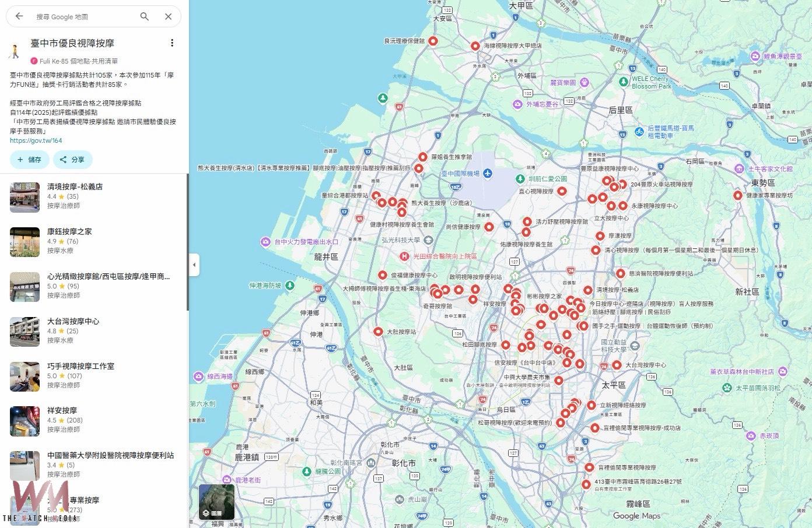Click the 鹿港老街 attraction icon
The height and width of the screenshot is (528, 812).
pyautogui.click(x=227, y=480)
